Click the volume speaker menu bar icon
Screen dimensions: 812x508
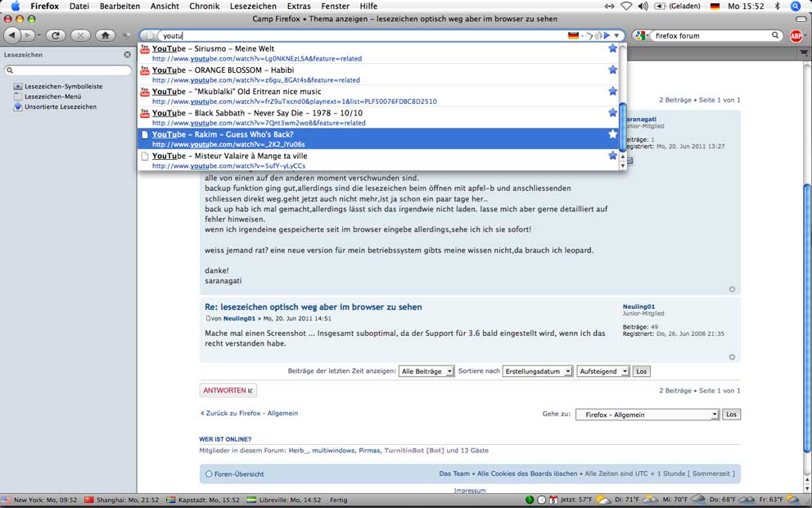coord(643,7)
